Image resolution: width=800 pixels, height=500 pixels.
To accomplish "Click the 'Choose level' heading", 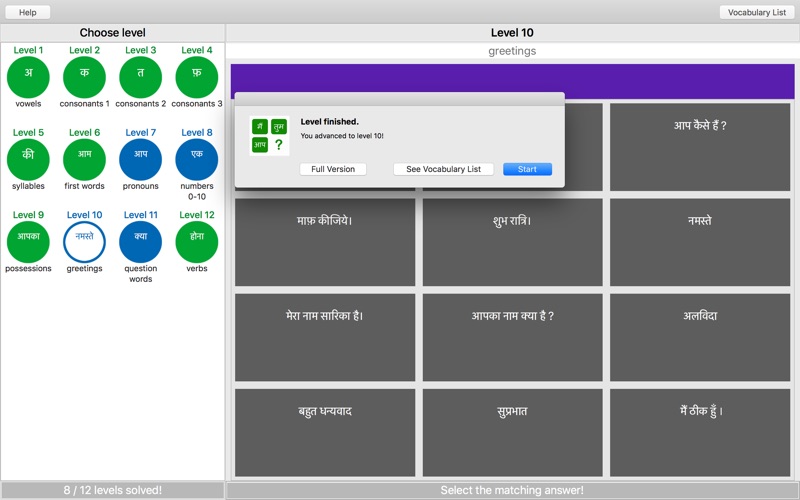I will tap(112, 33).
